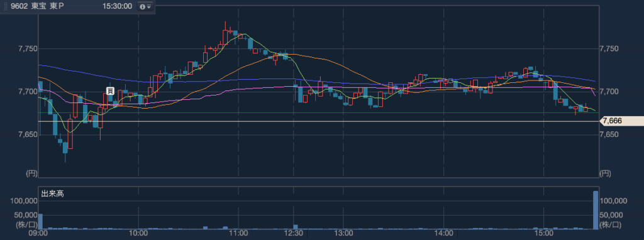Image resolution: width=644 pixels, height=240 pixels.
Task: Click the right (株/口) volume unit label
Action: pyautogui.click(x=610, y=224)
